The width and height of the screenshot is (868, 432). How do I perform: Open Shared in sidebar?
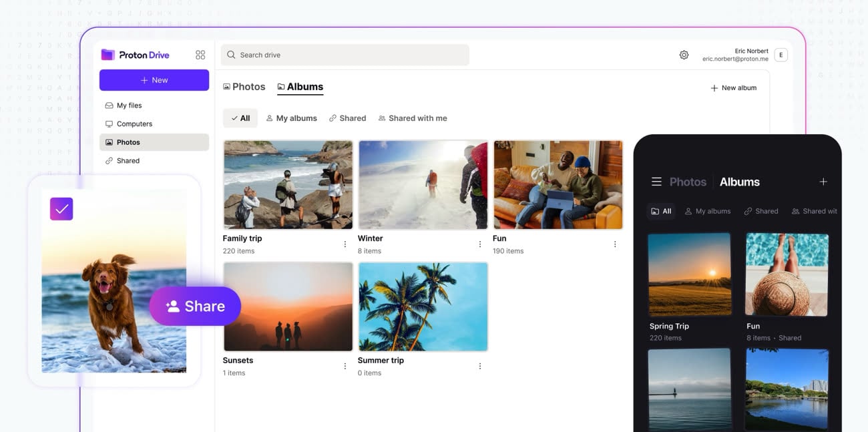154,161
